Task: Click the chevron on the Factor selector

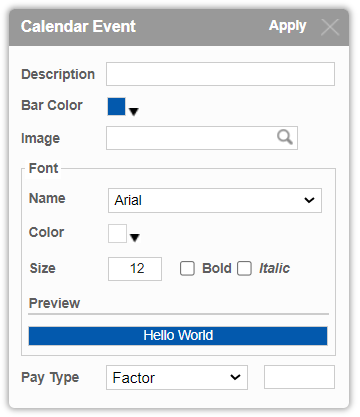Action: click(x=235, y=377)
